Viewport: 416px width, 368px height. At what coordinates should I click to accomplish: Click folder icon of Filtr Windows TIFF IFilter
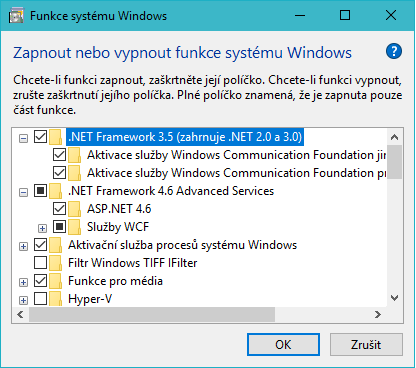[x=55, y=263]
